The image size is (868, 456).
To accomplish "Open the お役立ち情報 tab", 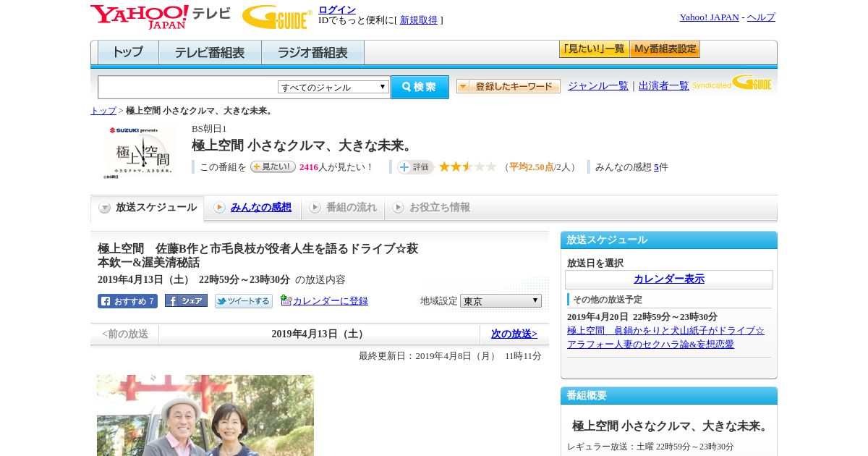I will [x=431, y=208].
